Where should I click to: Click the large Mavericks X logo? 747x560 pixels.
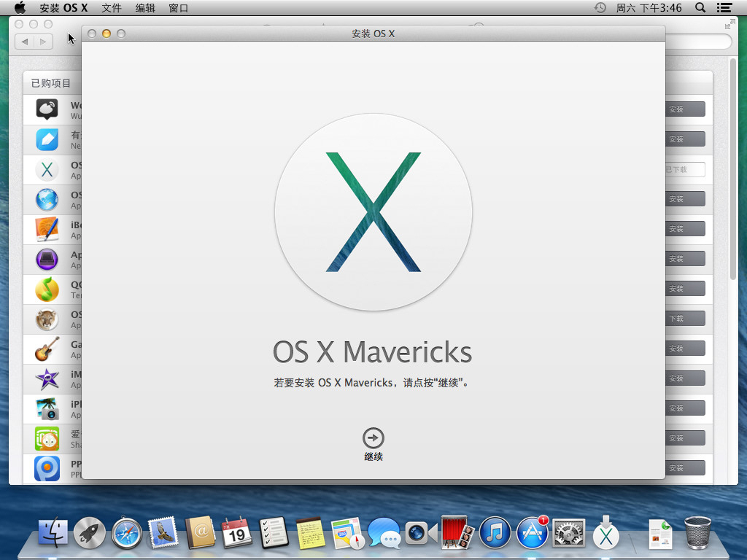coord(373,212)
